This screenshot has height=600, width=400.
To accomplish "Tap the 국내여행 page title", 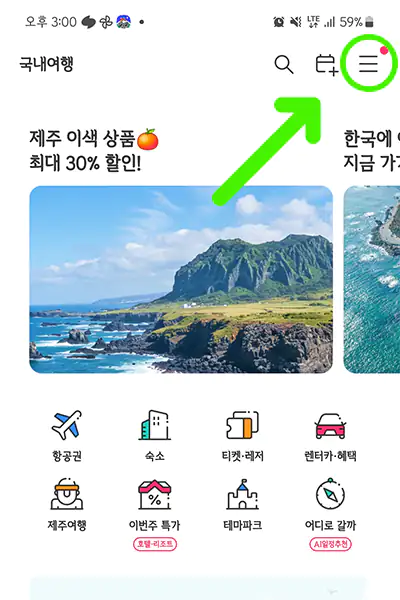I will [46, 64].
